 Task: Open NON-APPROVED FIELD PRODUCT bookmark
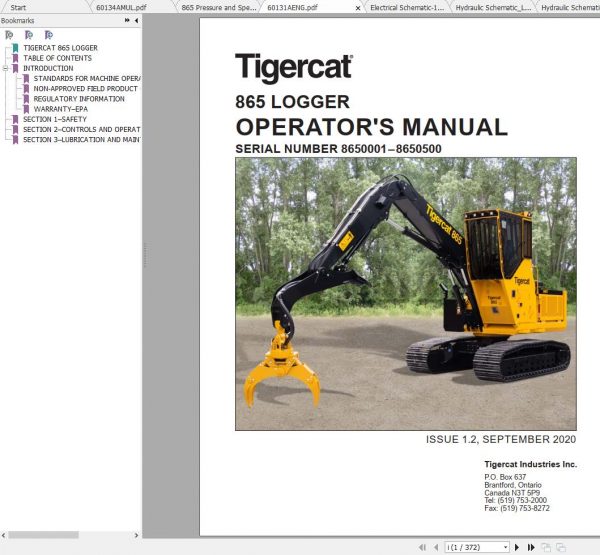tap(85, 89)
